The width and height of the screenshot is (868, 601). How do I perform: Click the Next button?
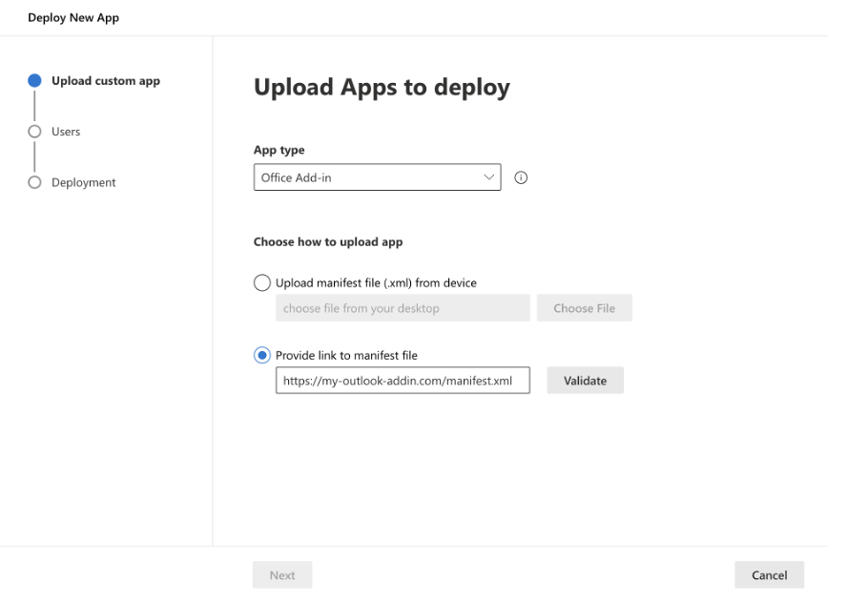click(282, 575)
